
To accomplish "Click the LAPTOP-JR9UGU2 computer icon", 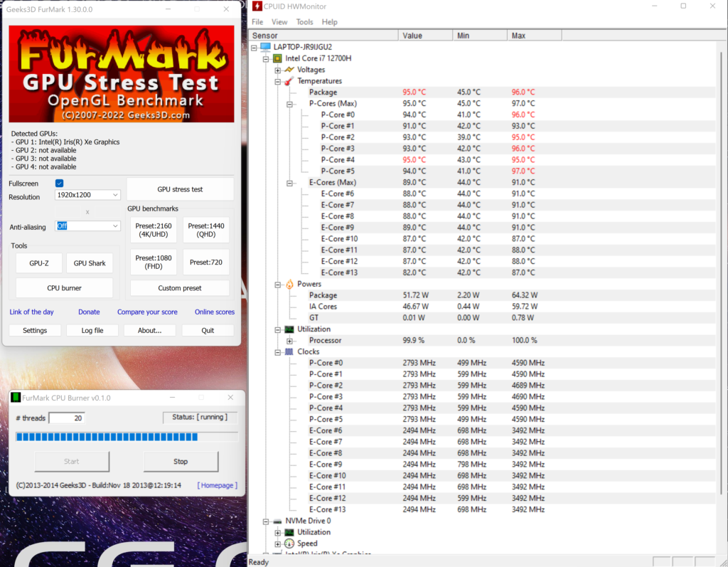I will pyautogui.click(x=267, y=46).
